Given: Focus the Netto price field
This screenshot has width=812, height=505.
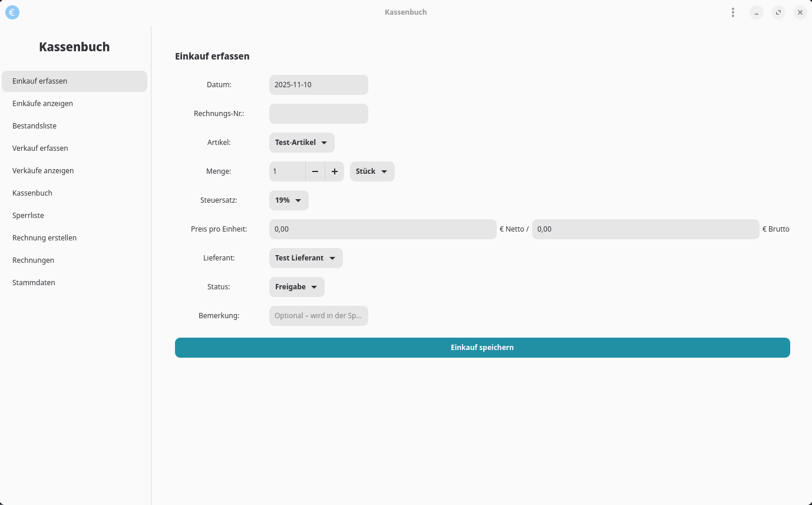Looking at the screenshot, I should click(382, 229).
